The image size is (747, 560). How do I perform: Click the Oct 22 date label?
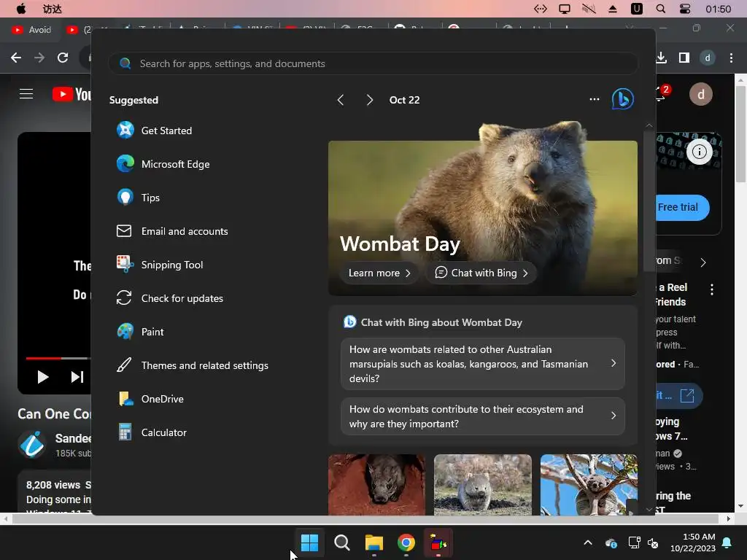point(404,99)
